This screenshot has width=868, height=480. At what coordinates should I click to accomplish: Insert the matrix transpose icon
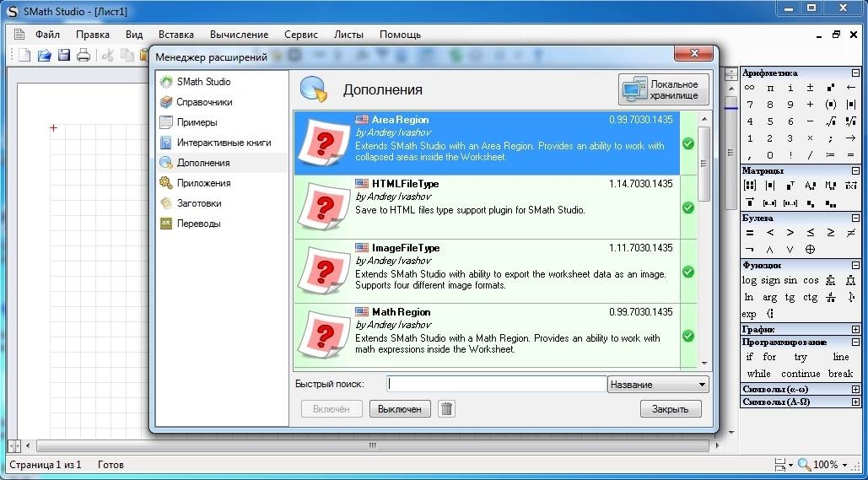[x=790, y=186]
